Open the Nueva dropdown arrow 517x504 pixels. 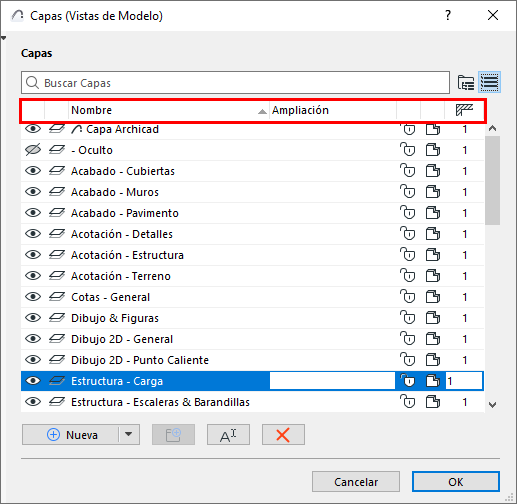click(129, 434)
